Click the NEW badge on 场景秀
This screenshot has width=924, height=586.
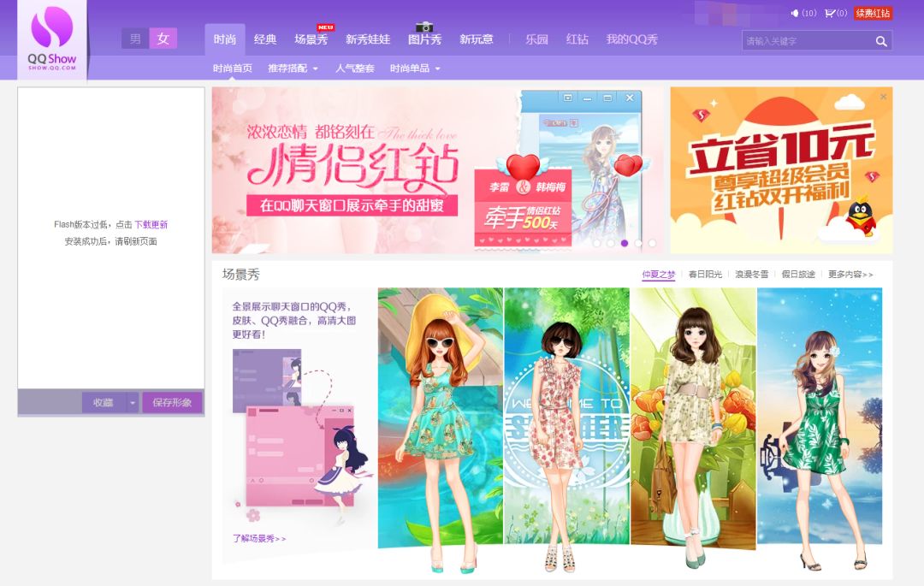[324, 26]
